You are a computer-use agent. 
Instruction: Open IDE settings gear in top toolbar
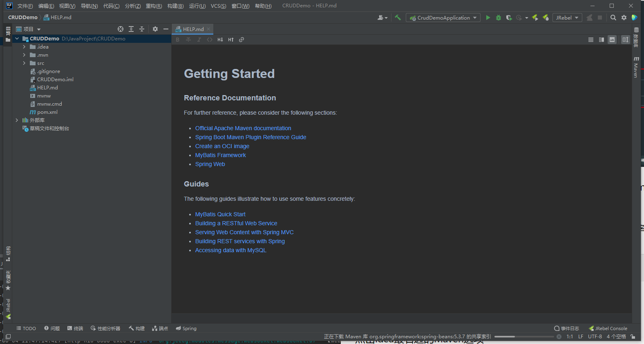point(624,18)
